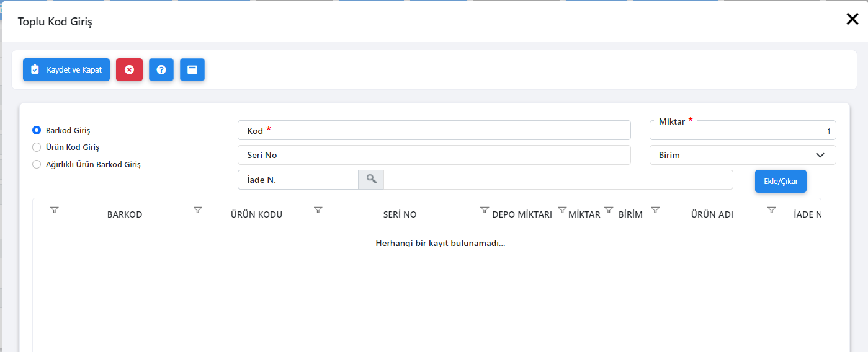868x352 pixels.
Task: Close the Toplu Kod Giriş dialog
Action: click(852, 19)
